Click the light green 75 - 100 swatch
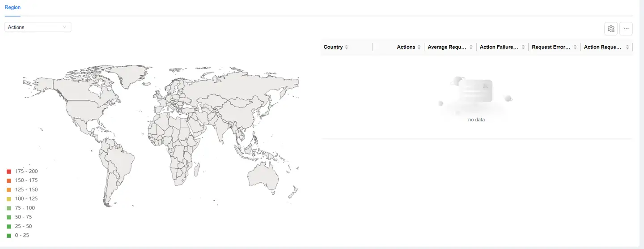The height and width of the screenshot is (249, 644). pos(8,208)
